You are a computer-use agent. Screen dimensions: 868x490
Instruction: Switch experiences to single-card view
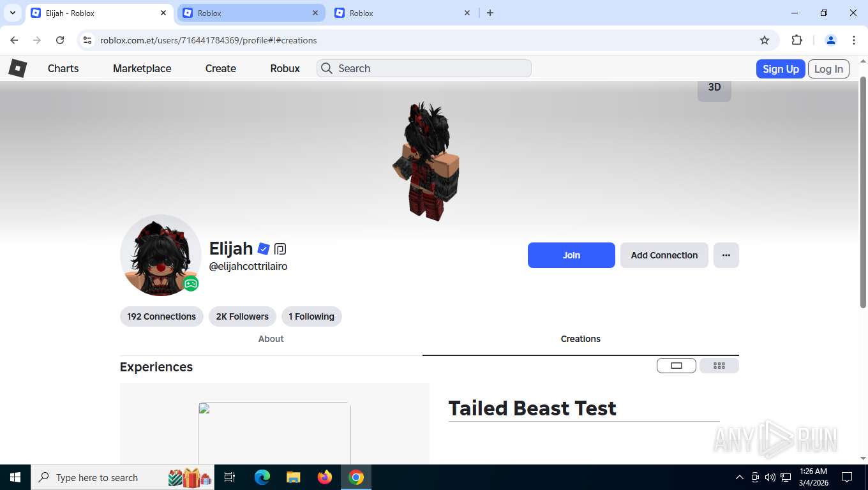point(677,366)
